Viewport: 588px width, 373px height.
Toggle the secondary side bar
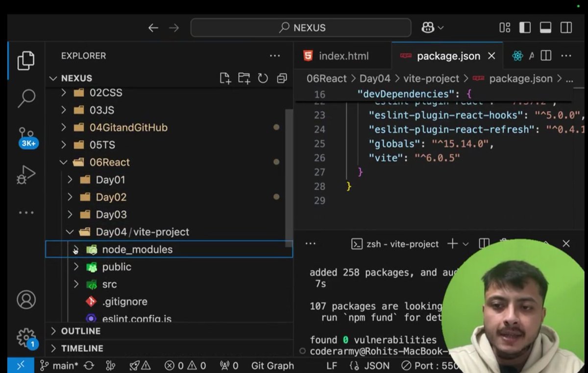coord(566,28)
